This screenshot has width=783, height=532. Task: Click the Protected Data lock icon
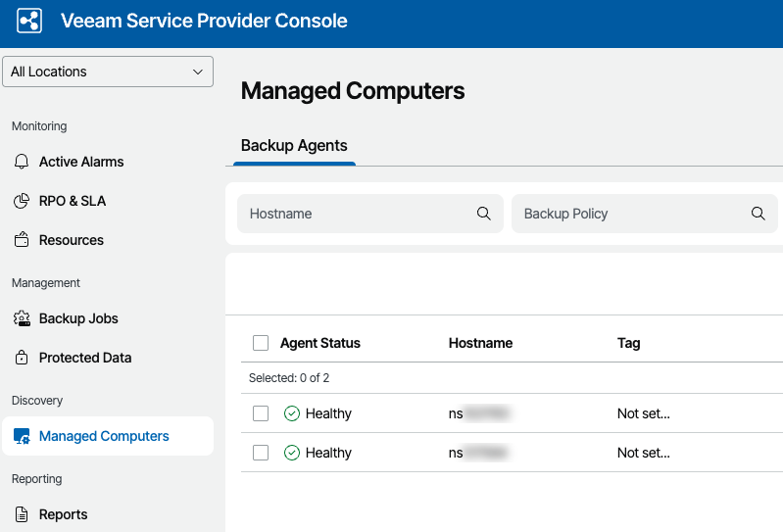pos(22,358)
